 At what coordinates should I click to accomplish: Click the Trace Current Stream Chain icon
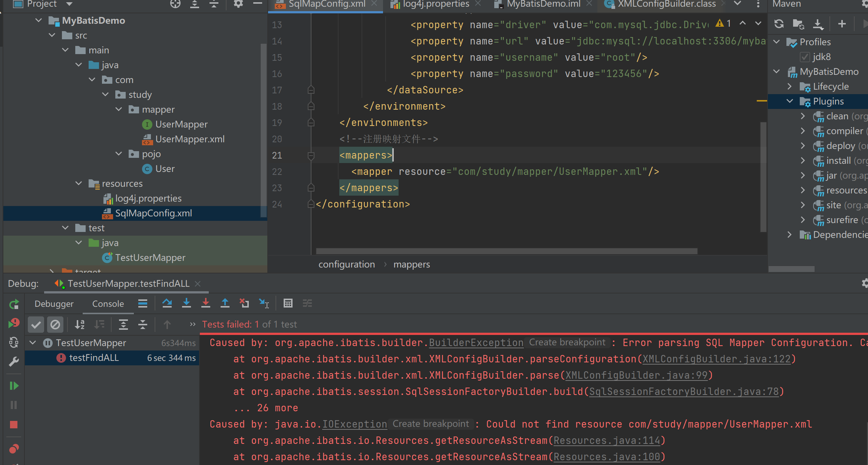click(x=307, y=303)
